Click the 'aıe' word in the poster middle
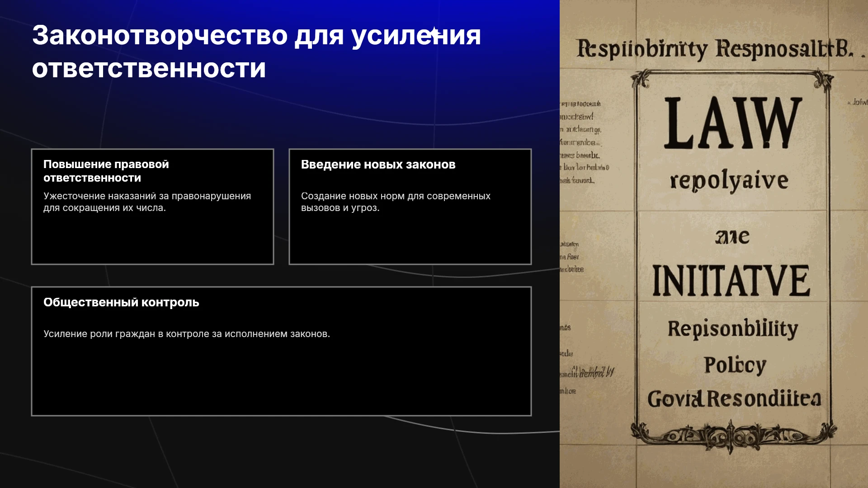Image resolution: width=868 pixels, height=488 pixels. click(732, 237)
